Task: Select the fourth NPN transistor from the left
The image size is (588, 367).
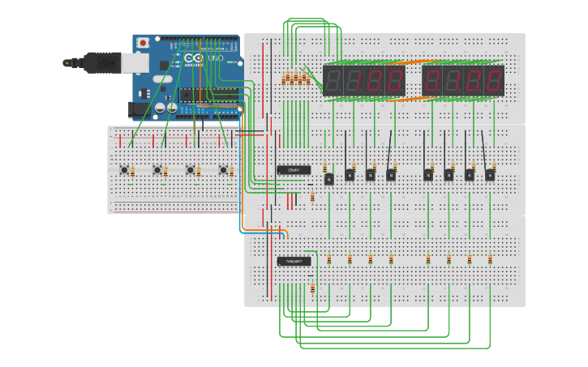Action: (x=391, y=175)
